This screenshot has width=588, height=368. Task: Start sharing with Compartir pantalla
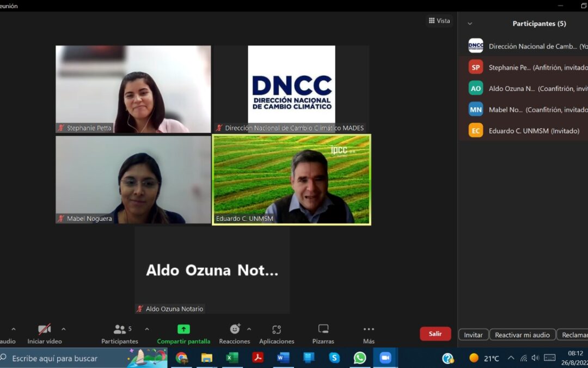tap(183, 334)
